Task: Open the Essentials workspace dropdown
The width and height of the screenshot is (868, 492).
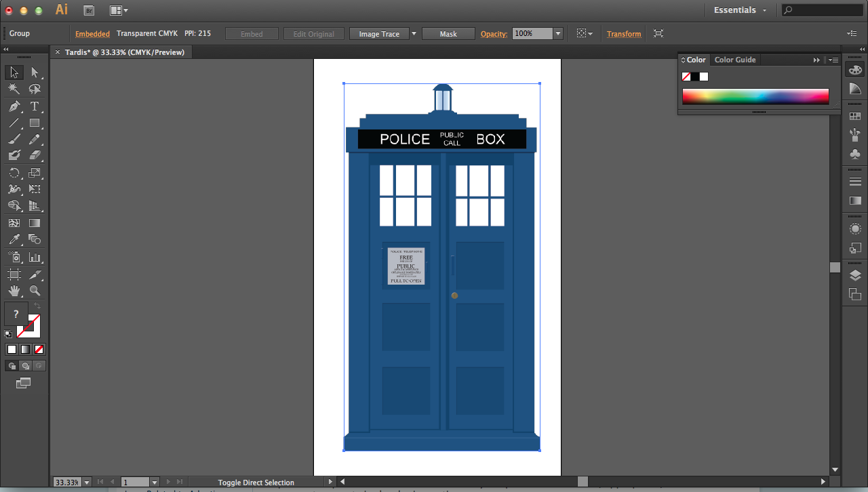Action: 741,10
